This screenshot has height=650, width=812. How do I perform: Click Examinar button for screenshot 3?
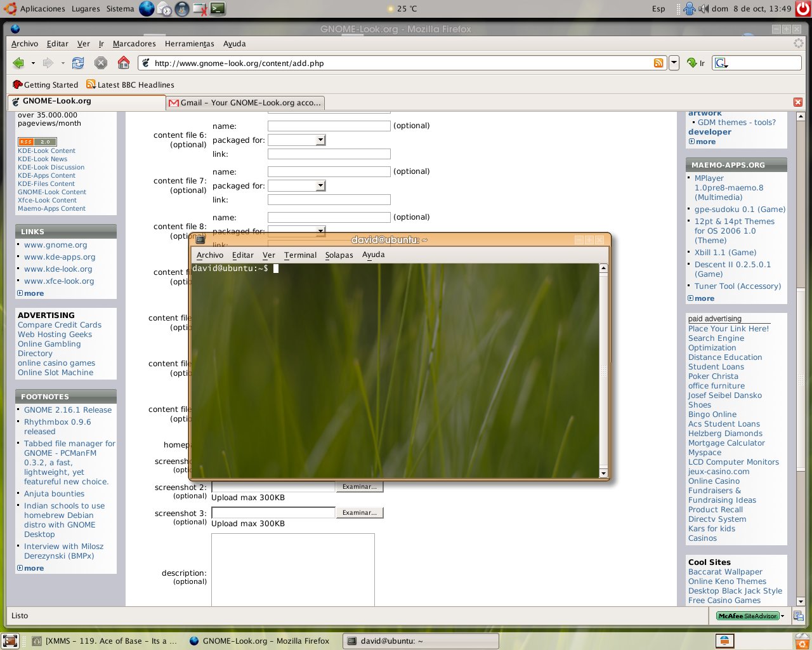point(360,512)
